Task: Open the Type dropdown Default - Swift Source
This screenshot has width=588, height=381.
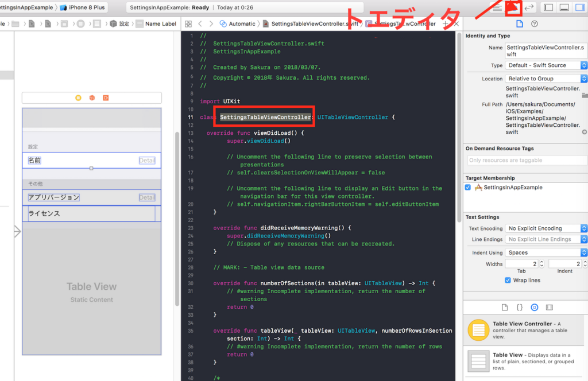Action: point(546,65)
